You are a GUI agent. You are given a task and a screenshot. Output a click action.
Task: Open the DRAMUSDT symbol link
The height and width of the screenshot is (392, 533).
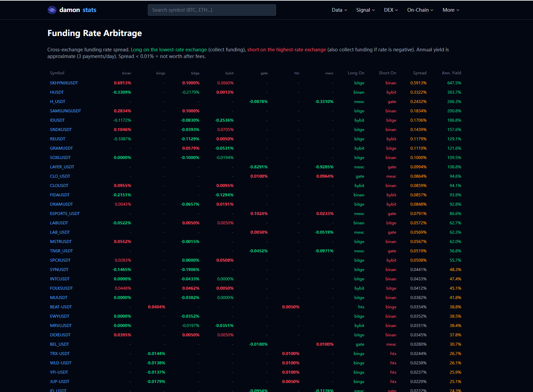point(61,204)
